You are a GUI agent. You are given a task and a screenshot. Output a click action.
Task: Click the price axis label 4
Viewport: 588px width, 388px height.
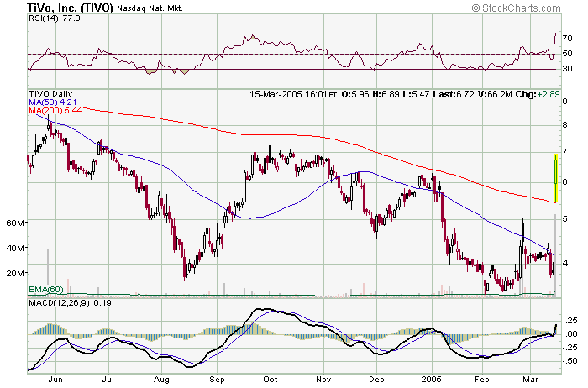[564, 264]
